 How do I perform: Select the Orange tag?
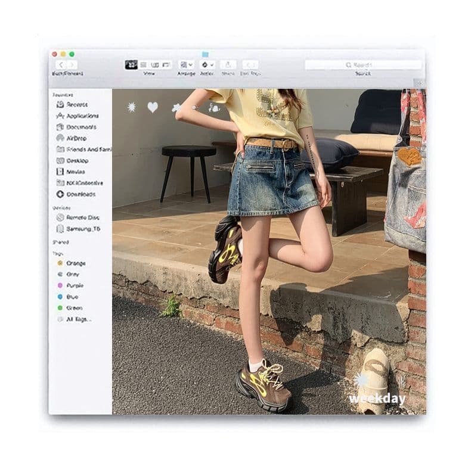[72, 263]
